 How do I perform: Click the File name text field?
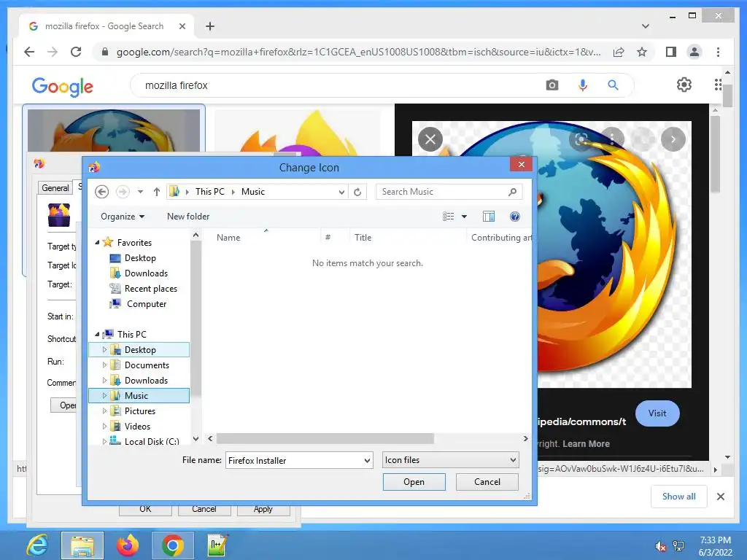click(x=294, y=461)
